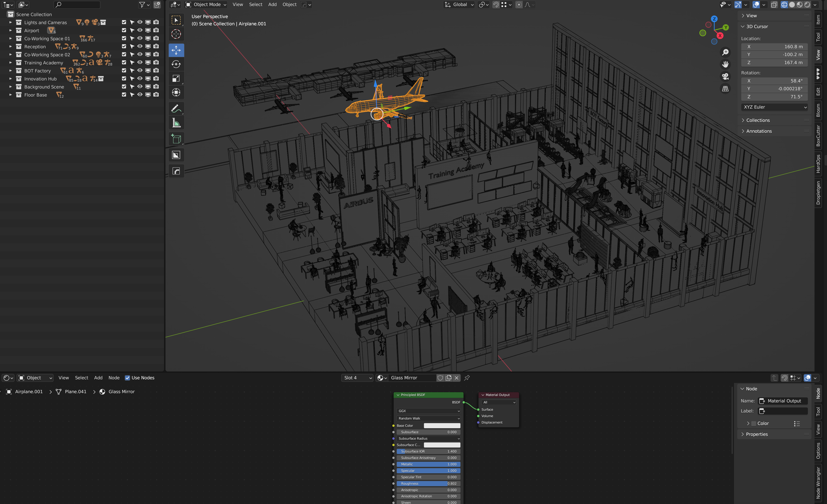
Task: Select the Rotate tool in toolbar
Action: (x=176, y=64)
